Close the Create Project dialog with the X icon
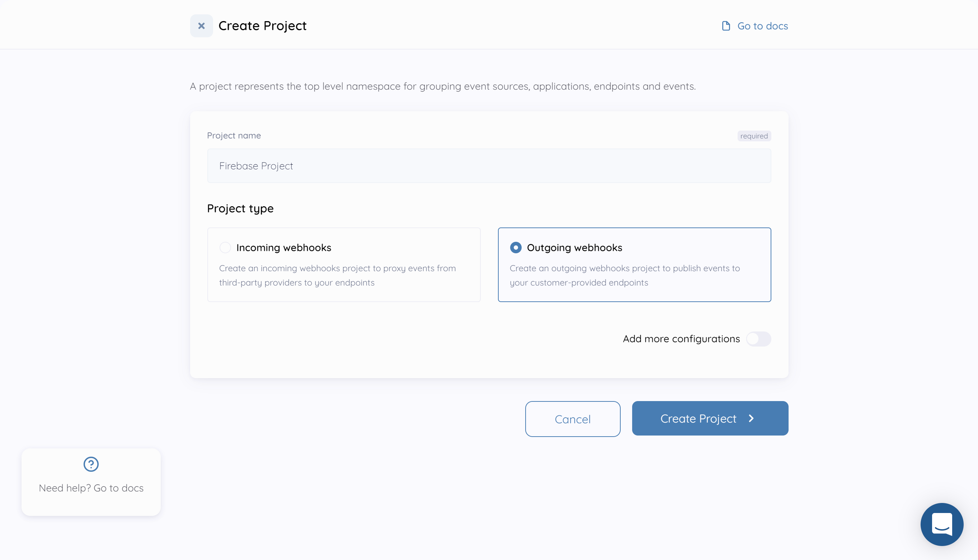 coord(201,25)
